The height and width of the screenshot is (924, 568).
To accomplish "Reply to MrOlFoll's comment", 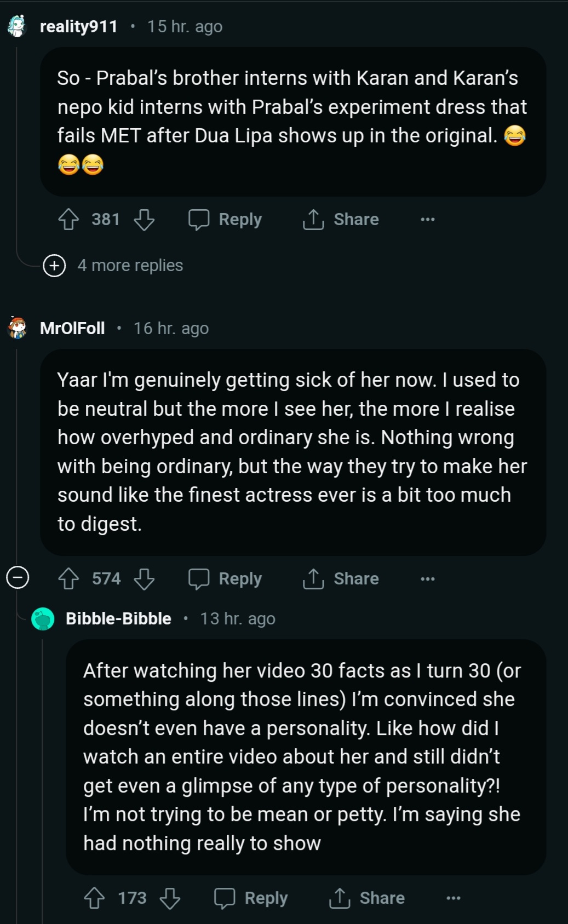I will click(x=225, y=579).
